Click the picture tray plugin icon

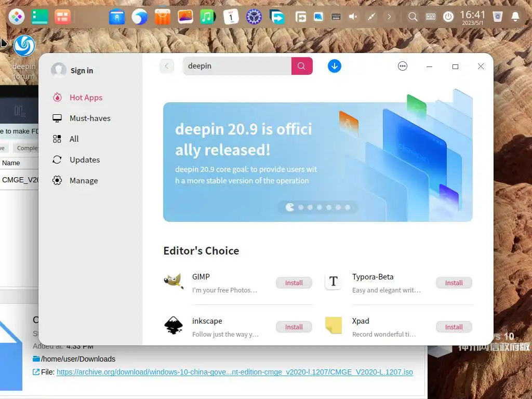point(318,16)
